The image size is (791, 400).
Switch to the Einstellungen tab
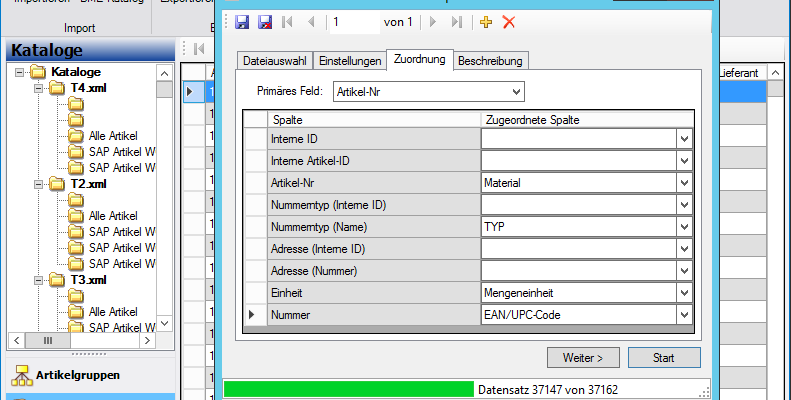349,61
